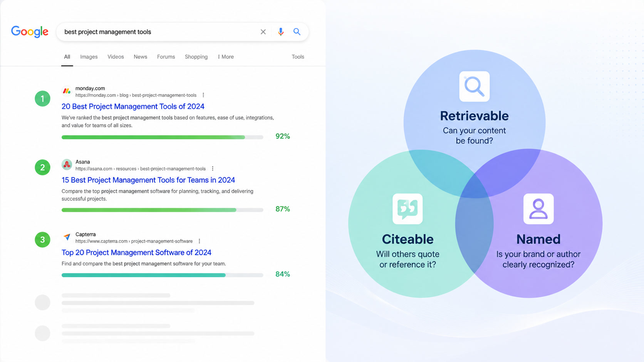Click the Google logo
This screenshot has width=644, height=362.
(x=30, y=32)
